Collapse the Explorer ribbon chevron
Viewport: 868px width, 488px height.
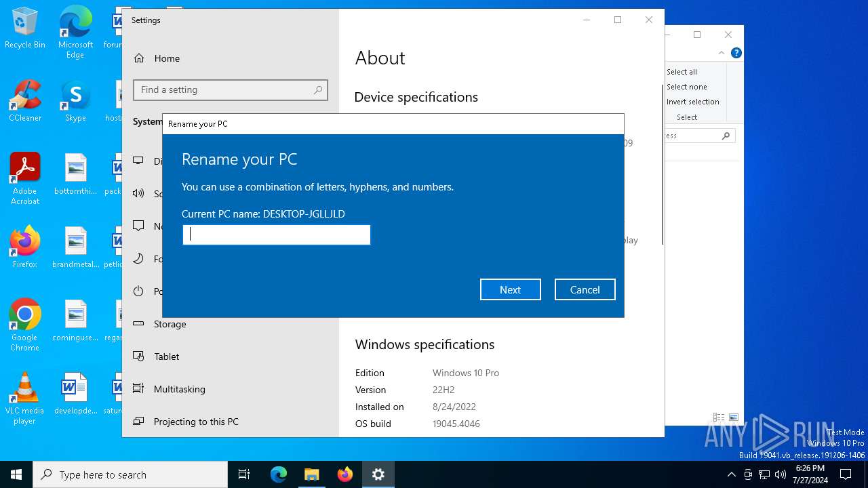(x=722, y=53)
